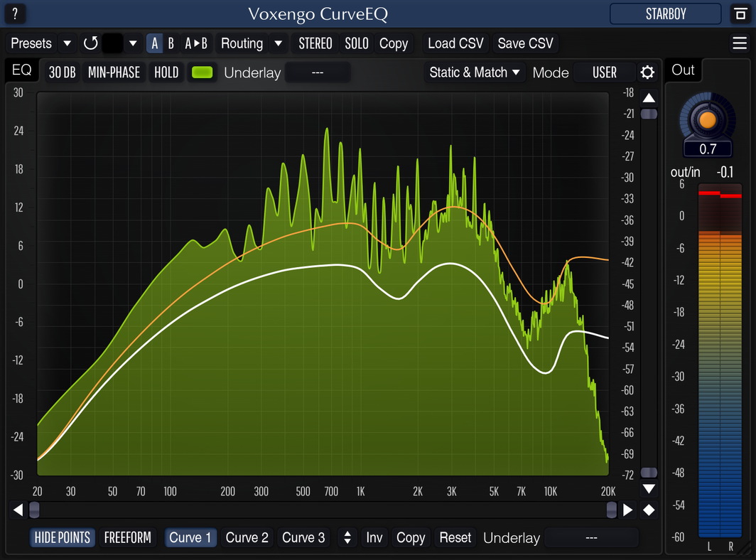This screenshot has height=560, width=756.
Task: Click the diamond zoom reset icon
Action: pyautogui.click(x=649, y=510)
